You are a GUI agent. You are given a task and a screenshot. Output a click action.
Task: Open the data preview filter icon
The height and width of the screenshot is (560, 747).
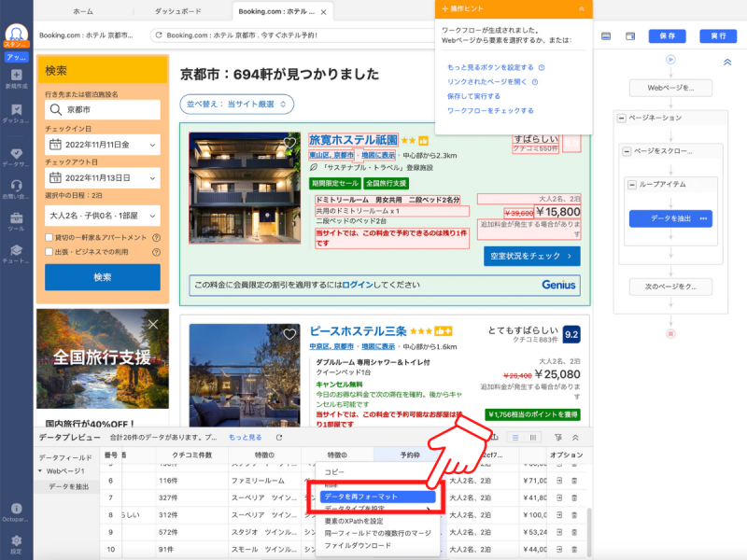(x=557, y=437)
